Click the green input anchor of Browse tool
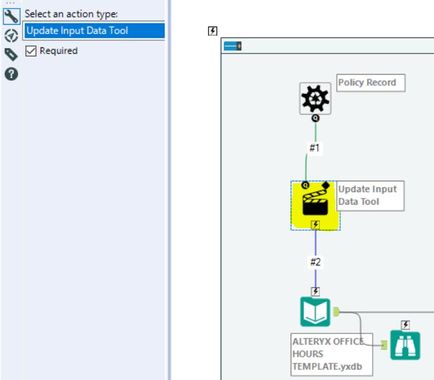The image size is (434, 380). click(384, 345)
